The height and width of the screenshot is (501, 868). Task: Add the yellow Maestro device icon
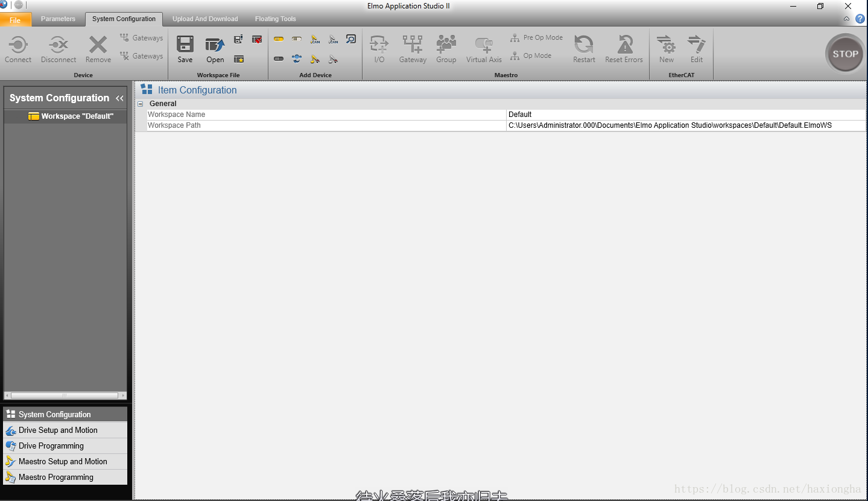point(315,59)
